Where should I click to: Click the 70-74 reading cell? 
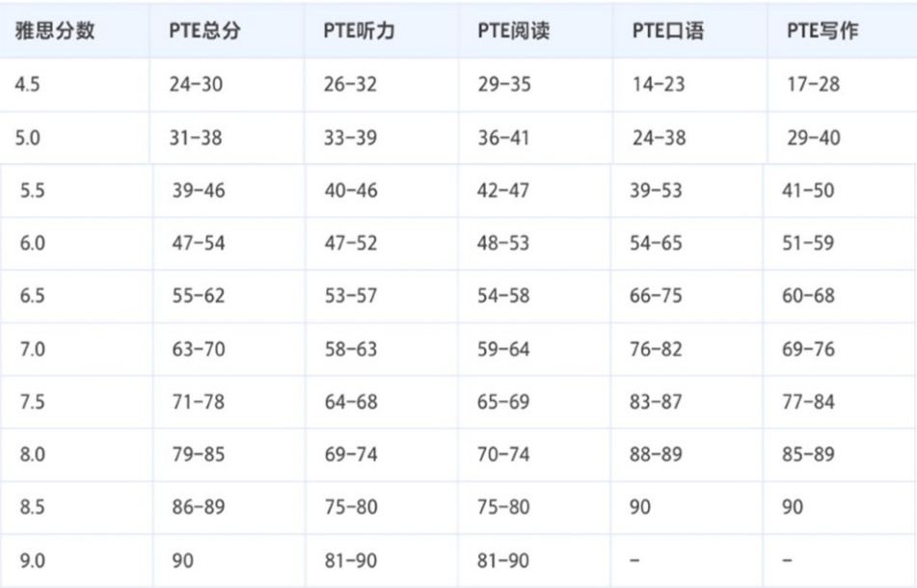point(503,454)
